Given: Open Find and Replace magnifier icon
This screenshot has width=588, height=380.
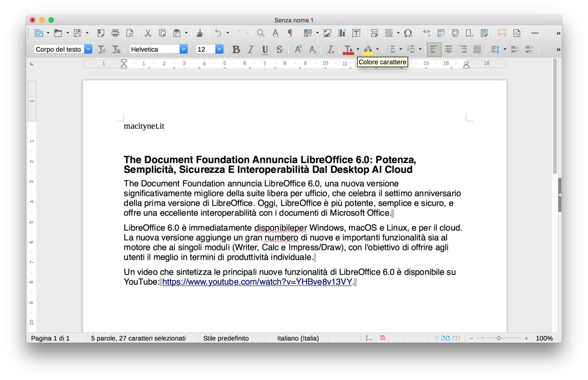Looking at the screenshot, I should [261, 33].
